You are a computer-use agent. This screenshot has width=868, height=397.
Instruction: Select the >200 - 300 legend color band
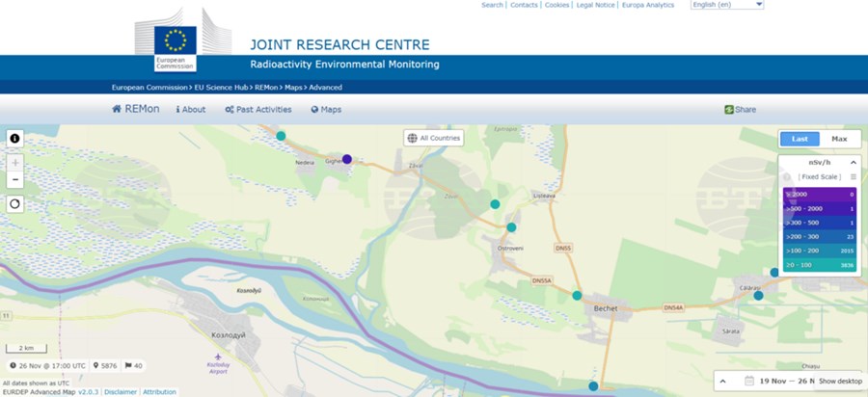pos(819,235)
